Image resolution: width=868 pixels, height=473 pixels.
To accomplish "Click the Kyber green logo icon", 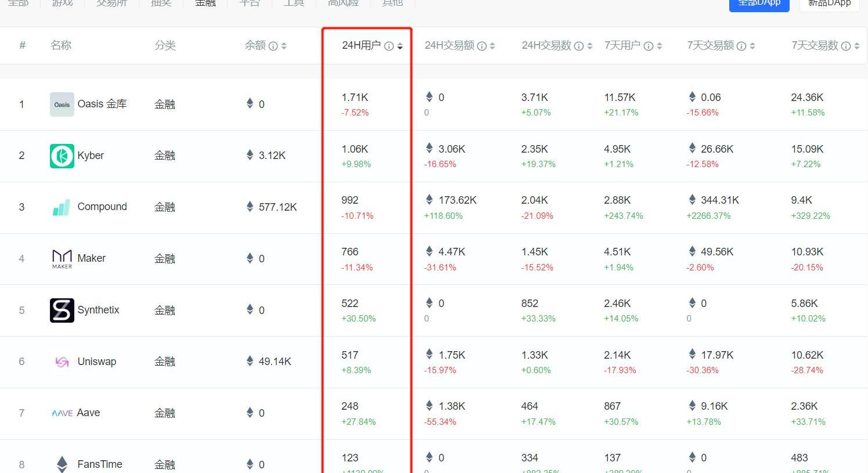I will [x=62, y=156].
